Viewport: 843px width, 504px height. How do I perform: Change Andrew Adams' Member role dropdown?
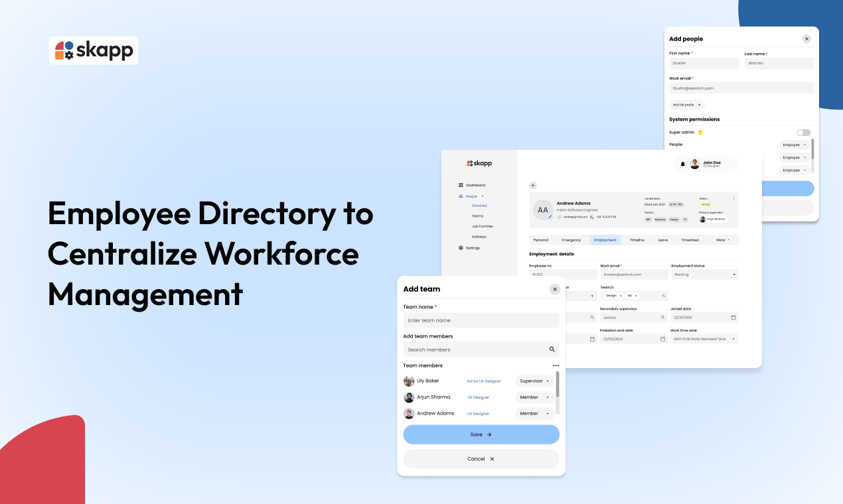pos(535,413)
